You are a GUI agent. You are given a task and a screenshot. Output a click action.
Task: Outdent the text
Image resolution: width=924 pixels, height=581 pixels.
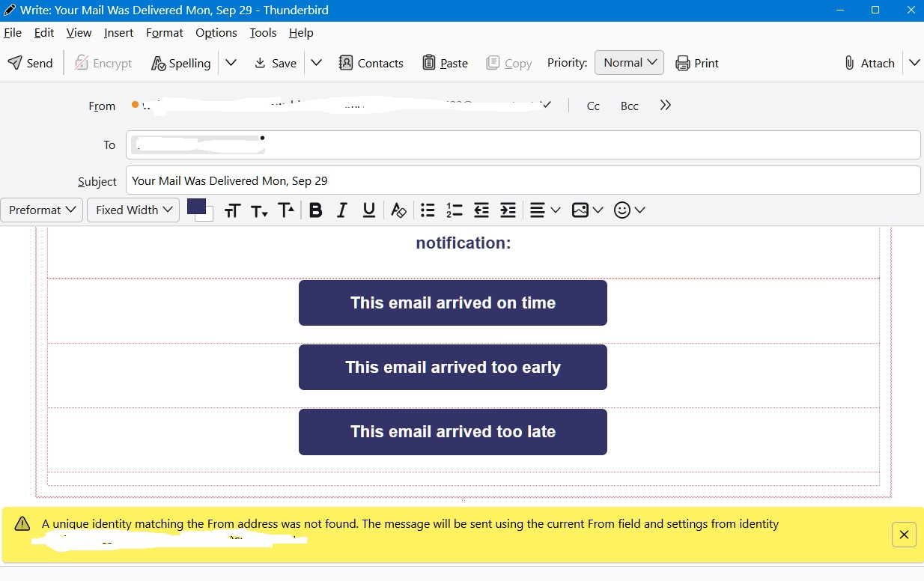pyautogui.click(x=481, y=210)
